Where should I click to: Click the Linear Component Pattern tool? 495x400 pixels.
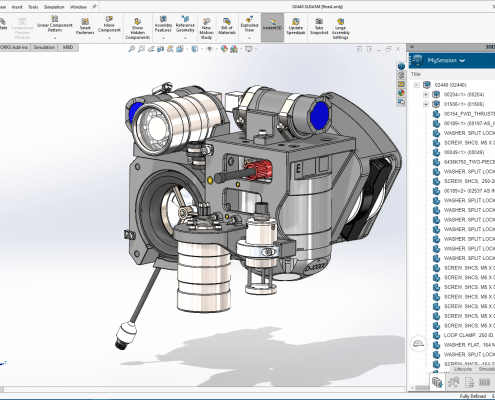55,24
